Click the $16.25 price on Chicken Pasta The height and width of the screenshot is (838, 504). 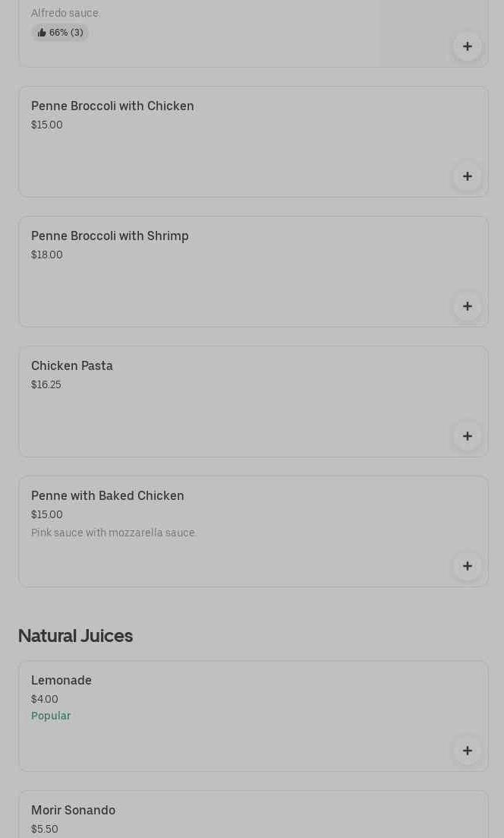46,384
